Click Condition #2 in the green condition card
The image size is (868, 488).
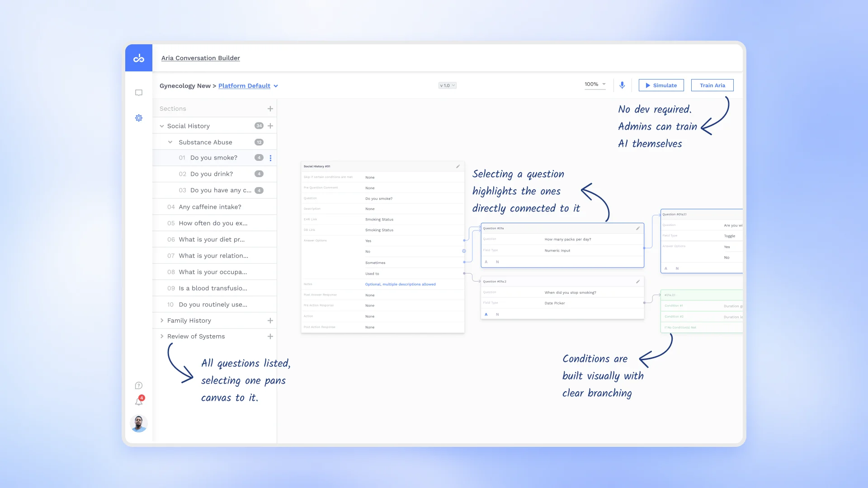(x=674, y=317)
